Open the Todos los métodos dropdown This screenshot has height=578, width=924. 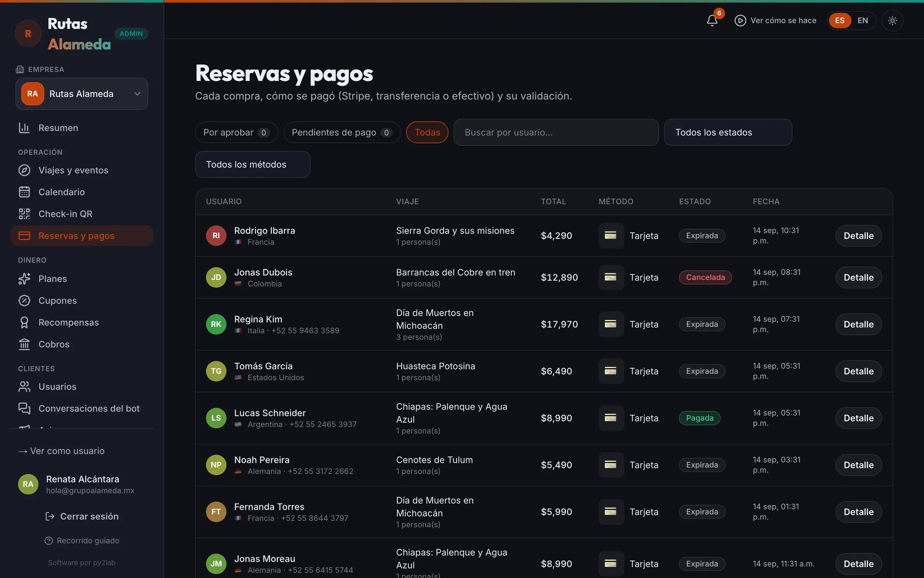pos(253,164)
